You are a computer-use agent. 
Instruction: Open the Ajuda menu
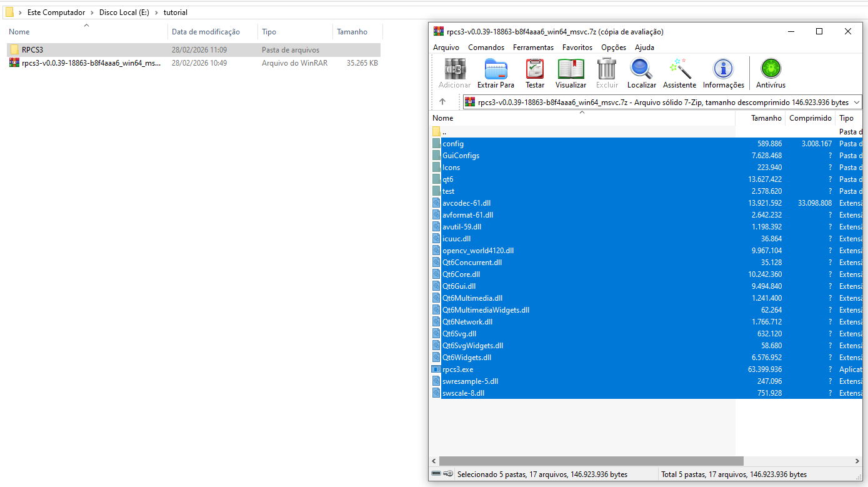[644, 48]
